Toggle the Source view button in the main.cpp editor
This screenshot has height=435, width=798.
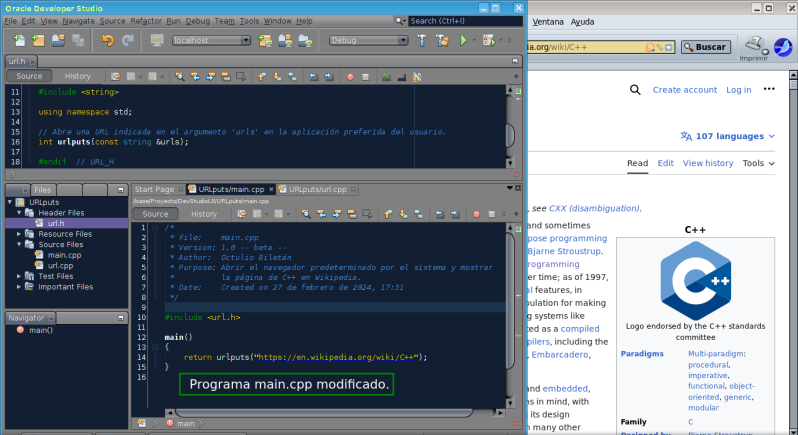(x=156, y=214)
